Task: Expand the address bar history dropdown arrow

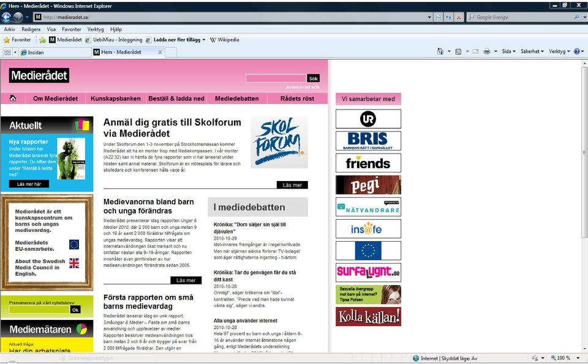Action: click(x=430, y=17)
